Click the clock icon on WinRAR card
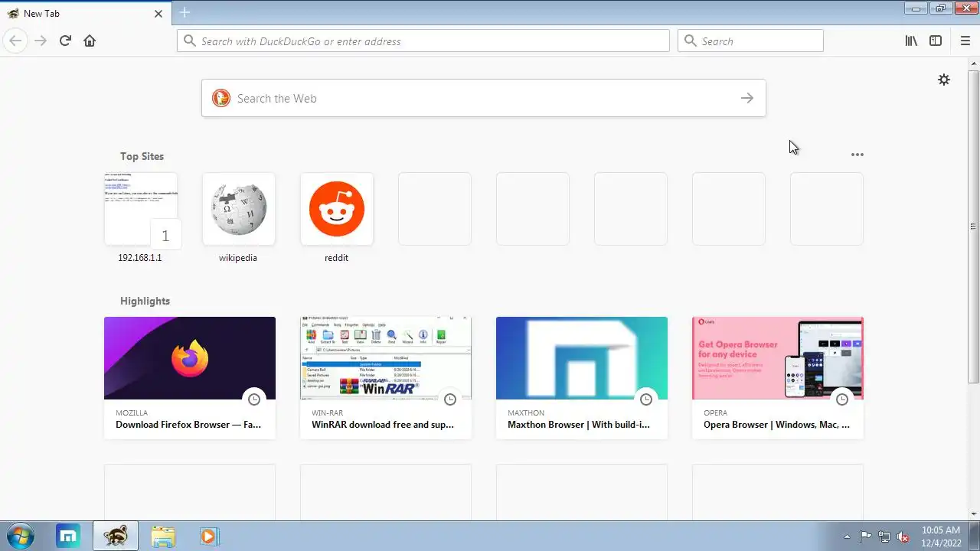The height and width of the screenshot is (551, 980). click(x=450, y=399)
